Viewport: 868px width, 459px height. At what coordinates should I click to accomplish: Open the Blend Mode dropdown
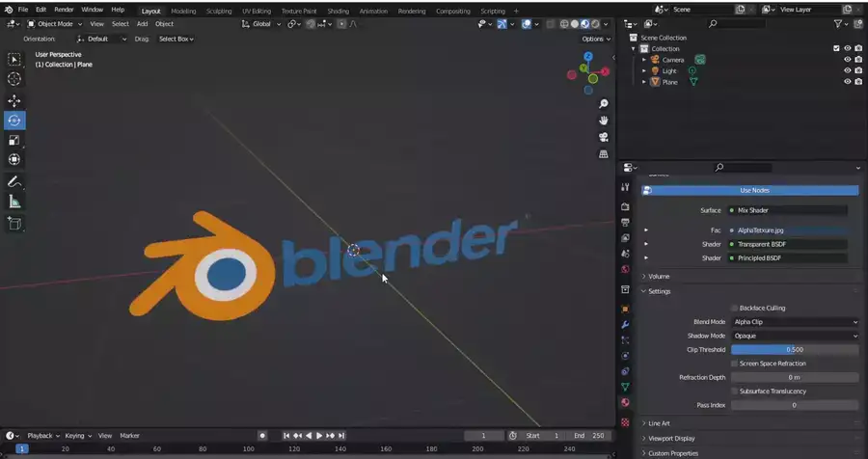coord(795,322)
